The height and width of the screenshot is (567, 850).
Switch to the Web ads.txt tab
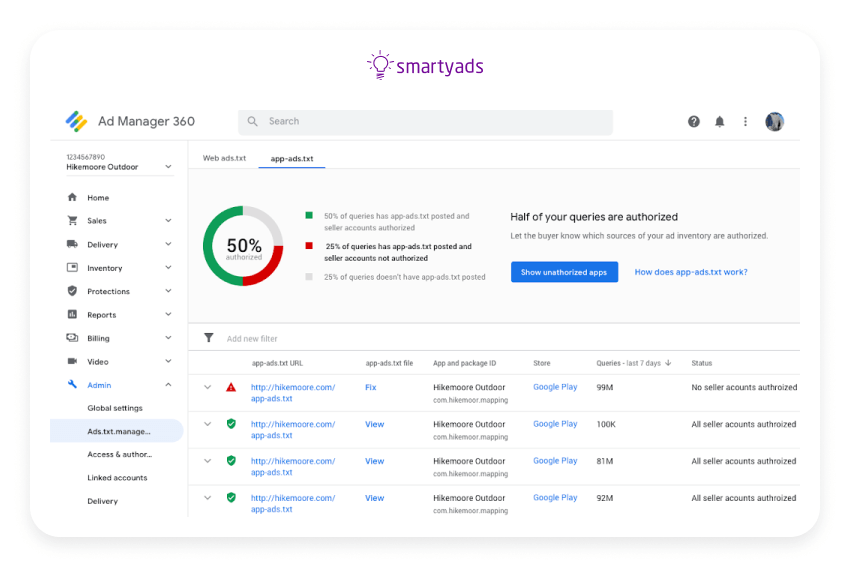[224, 158]
